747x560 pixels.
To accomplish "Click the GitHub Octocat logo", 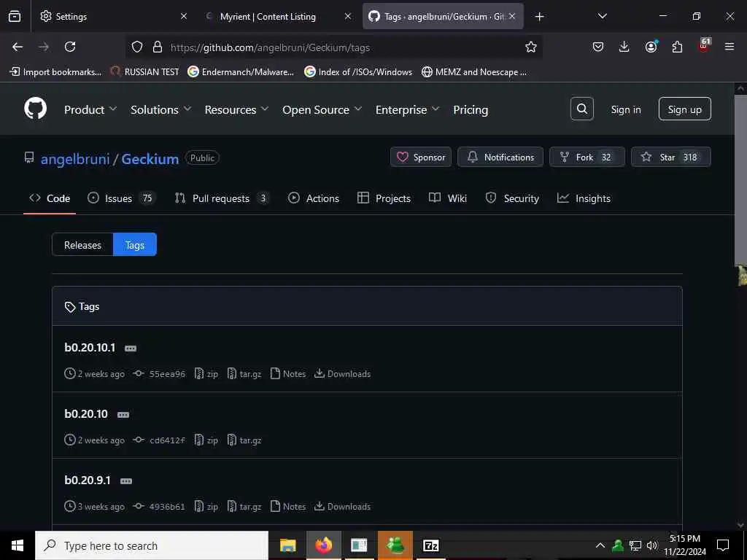I will coord(36,109).
